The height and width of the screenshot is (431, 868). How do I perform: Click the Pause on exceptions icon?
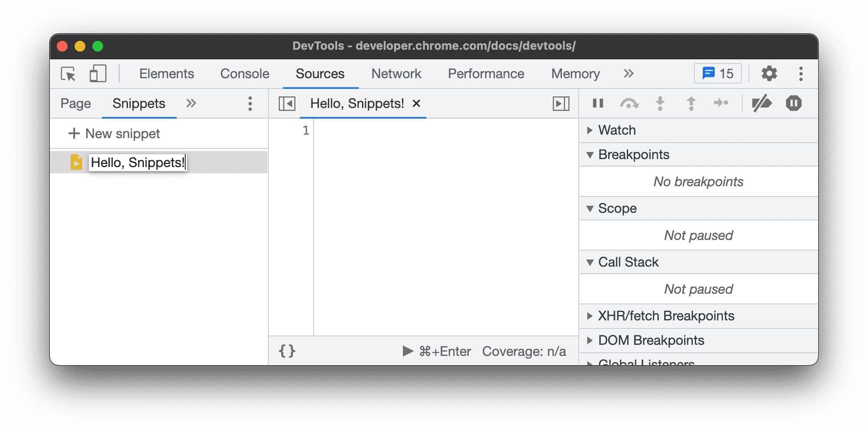[x=794, y=103]
